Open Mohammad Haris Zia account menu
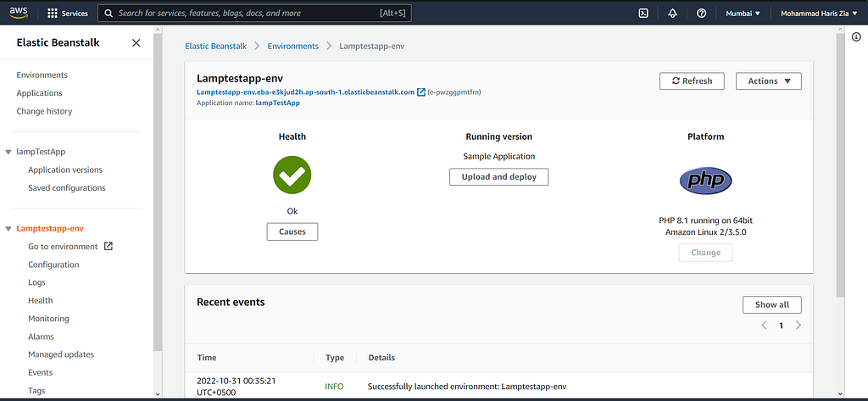The width and height of the screenshot is (868, 401). point(820,14)
